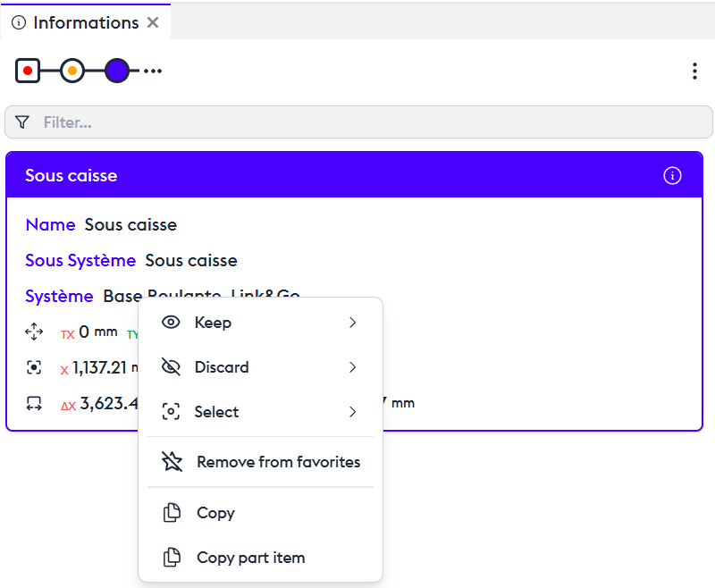Expand the Select submenu arrow

(x=352, y=412)
